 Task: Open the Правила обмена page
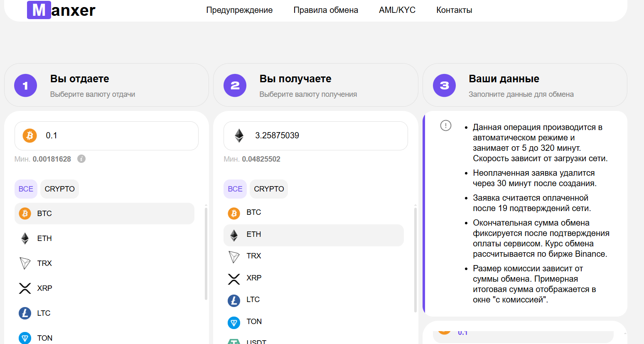(x=326, y=10)
